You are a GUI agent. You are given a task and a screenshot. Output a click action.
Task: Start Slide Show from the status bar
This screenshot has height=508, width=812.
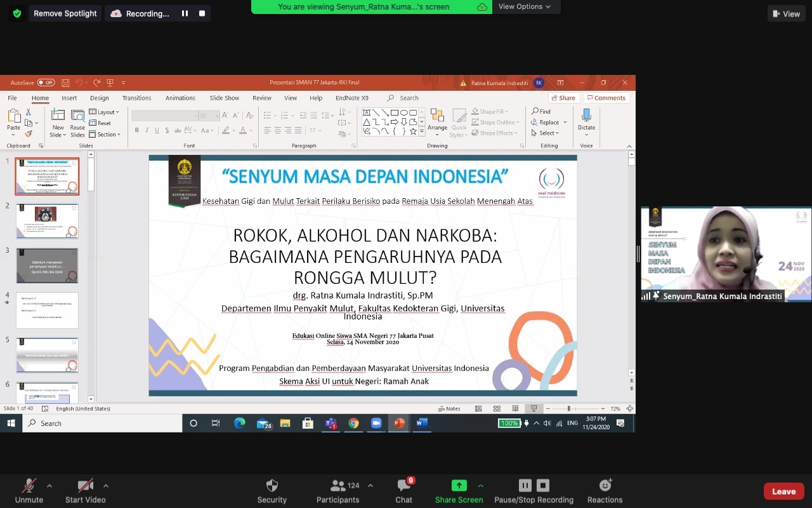tap(534, 408)
